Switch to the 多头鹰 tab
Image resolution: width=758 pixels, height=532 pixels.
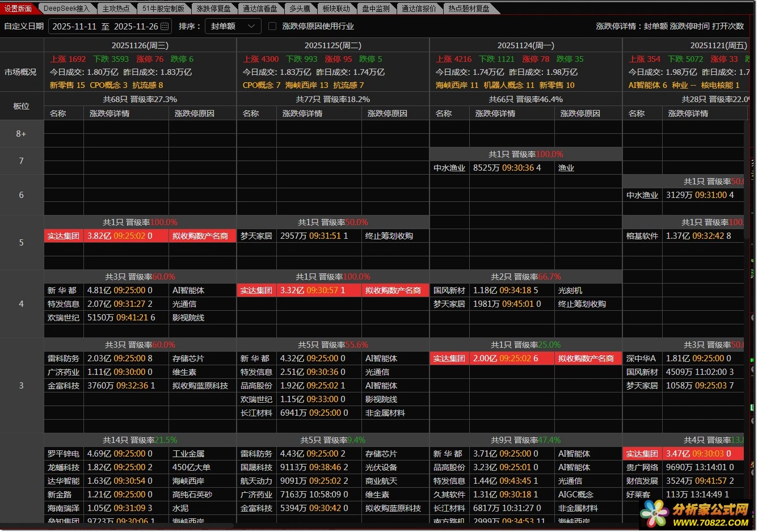[300, 9]
